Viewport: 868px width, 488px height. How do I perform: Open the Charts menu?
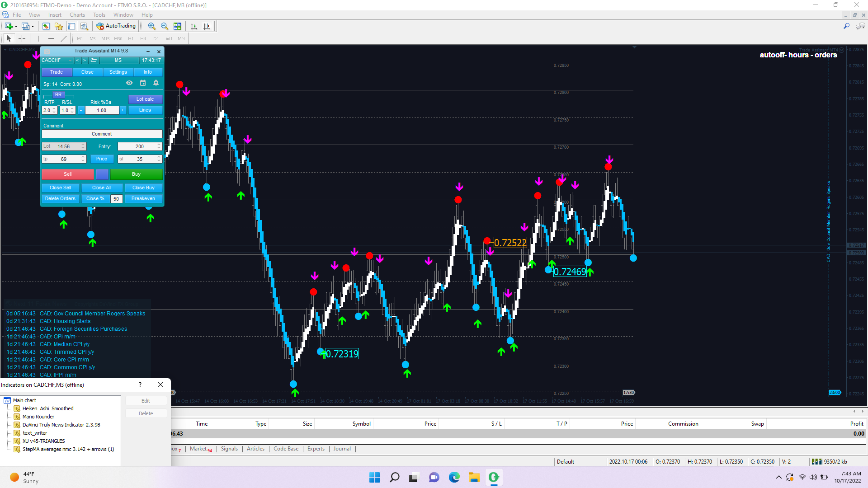(x=77, y=15)
